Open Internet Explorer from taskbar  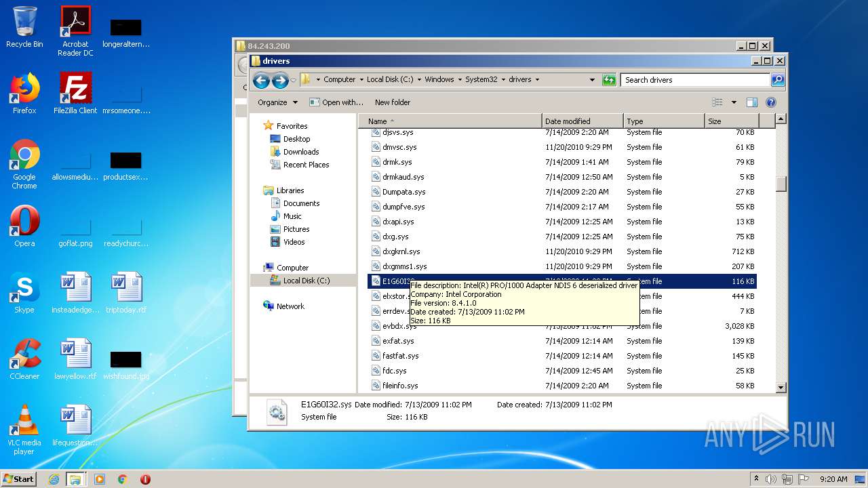point(54,479)
